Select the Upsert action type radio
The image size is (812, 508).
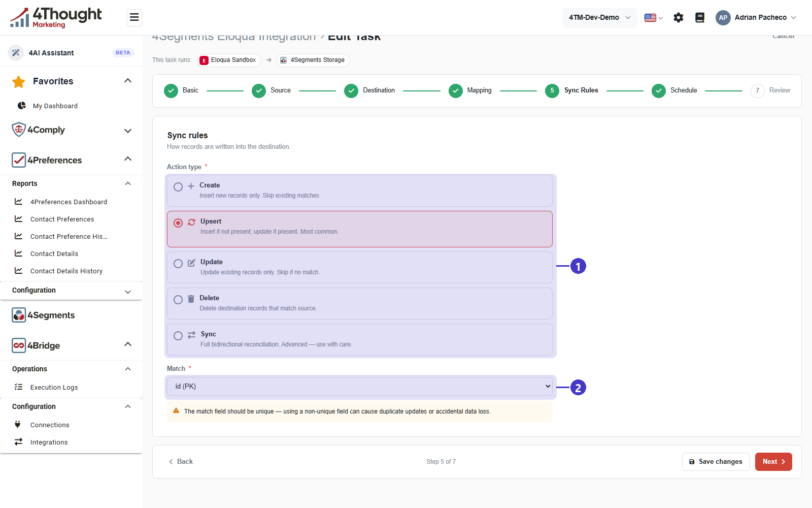tap(178, 223)
